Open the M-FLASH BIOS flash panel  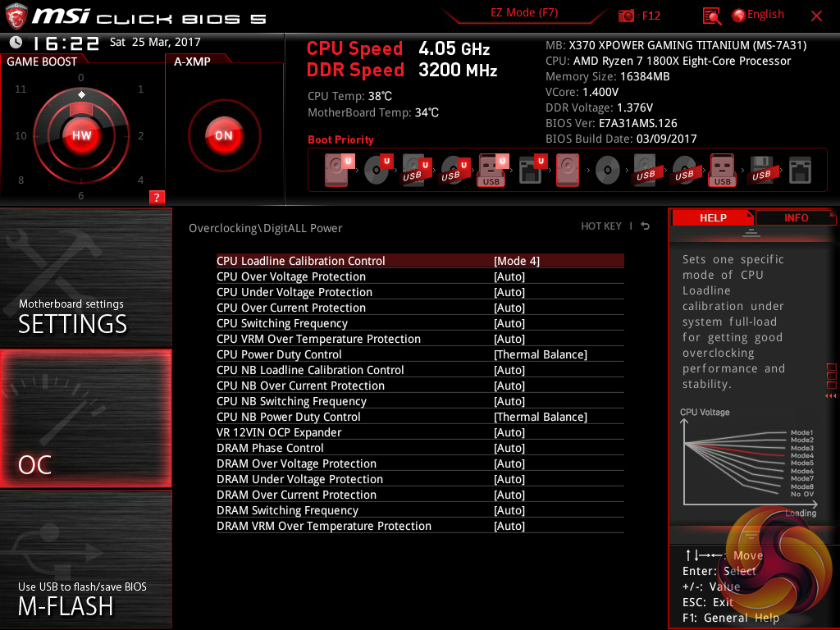[85, 559]
